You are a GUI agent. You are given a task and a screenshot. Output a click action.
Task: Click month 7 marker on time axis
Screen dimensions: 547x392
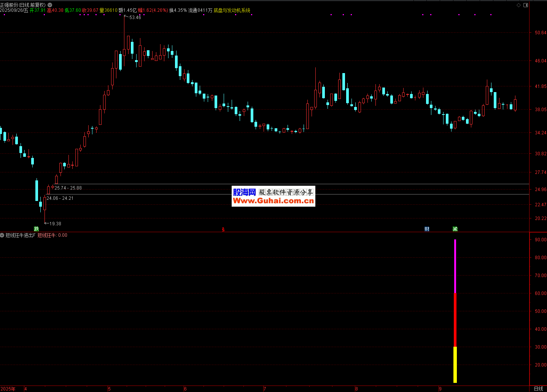[265, 389]
